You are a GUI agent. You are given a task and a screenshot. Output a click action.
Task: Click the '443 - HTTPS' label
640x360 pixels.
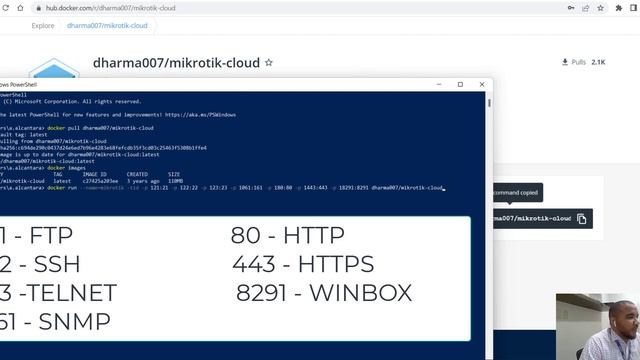point(303,264)
